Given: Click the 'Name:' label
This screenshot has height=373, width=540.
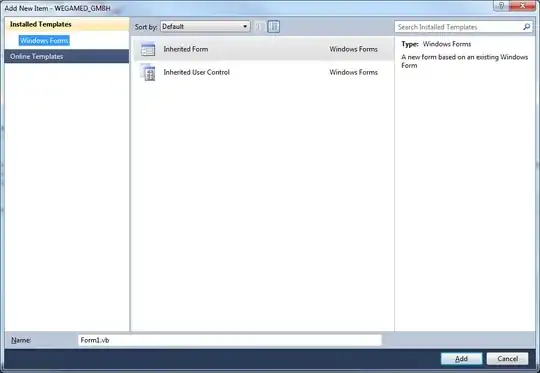Looking at the screenshot, I should (21, 340).
